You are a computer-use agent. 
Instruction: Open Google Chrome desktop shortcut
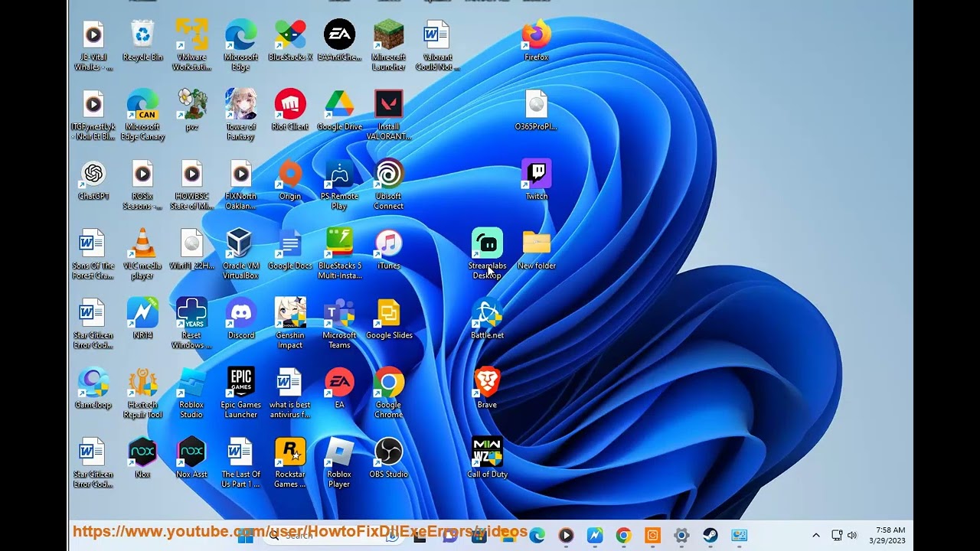point(388,394)
